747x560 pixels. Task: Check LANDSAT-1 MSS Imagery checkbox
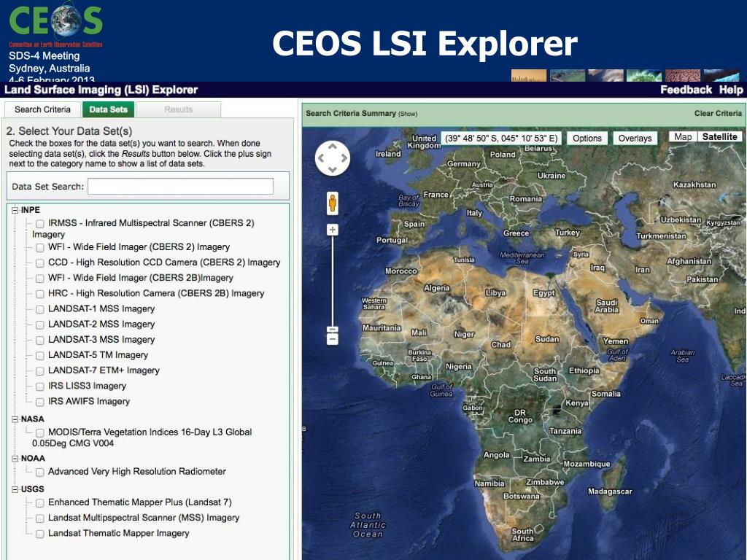[x=40, y=309]
